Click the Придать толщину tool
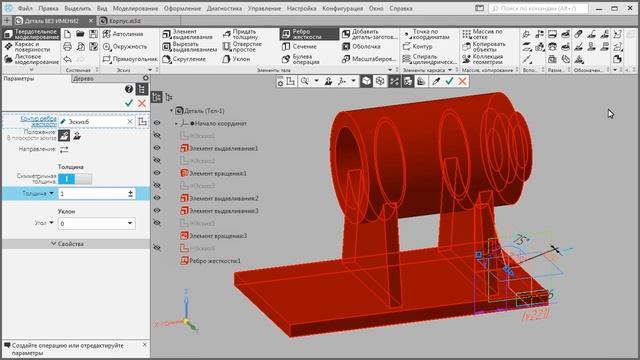Screen dimensions: 640x360 click(x=241, y=34)
